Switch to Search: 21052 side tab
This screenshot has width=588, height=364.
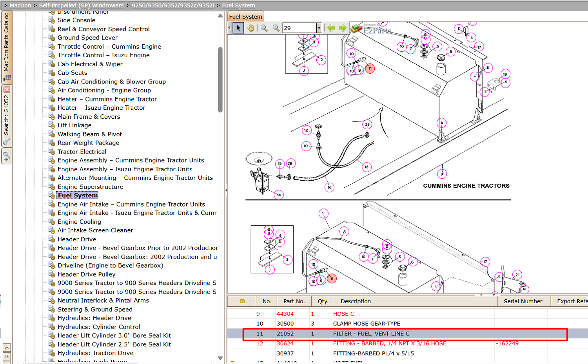(x=7, y=115)
